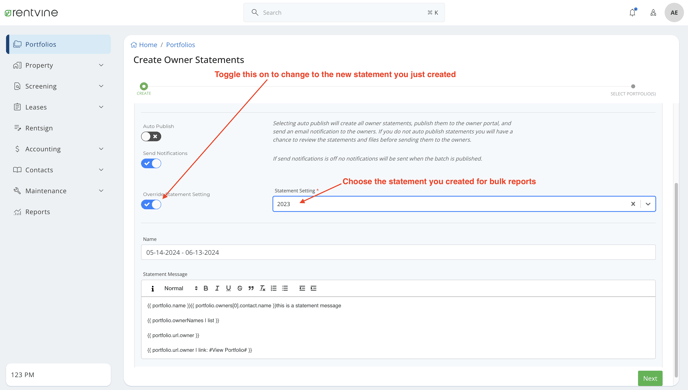Expand the Screening sidebar section chevron
Screen dimensions: 688x390
click(101, 86)
